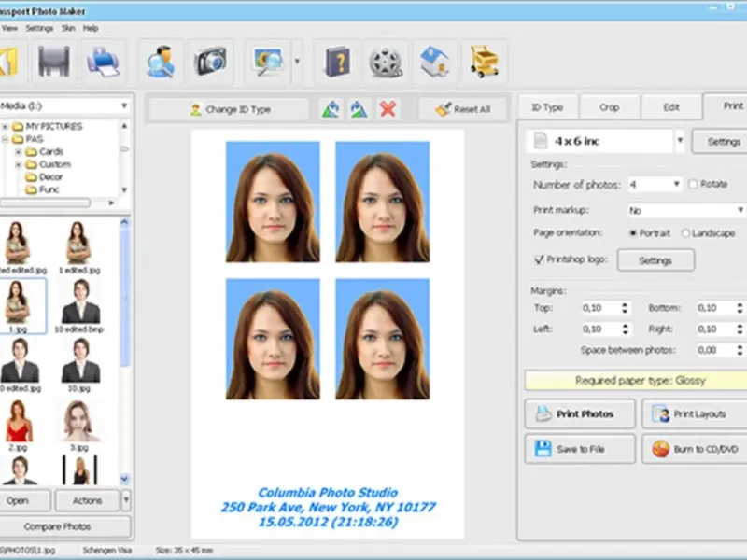The width and height of the screenshot is (747, 560).
Task: Click the shopping cart order icon
Action: pos(483,62)
